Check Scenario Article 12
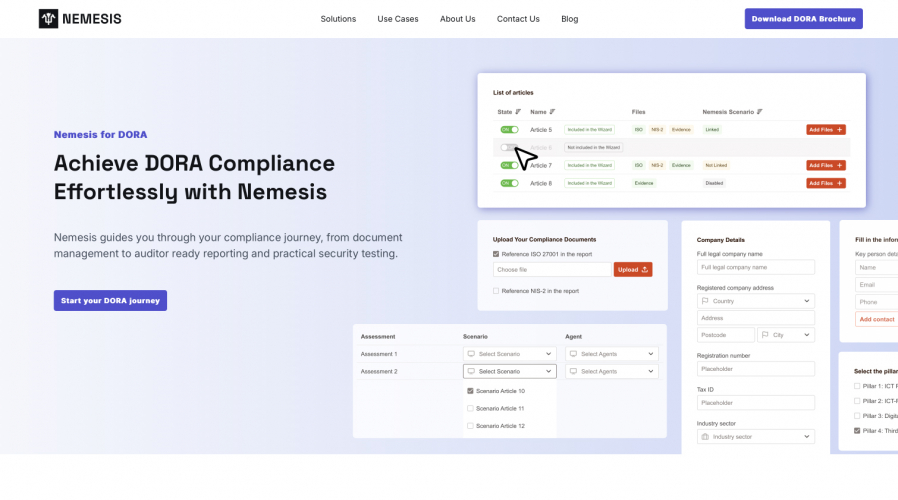Viewport: 898px width, 500px height. [x=470, y=426]
